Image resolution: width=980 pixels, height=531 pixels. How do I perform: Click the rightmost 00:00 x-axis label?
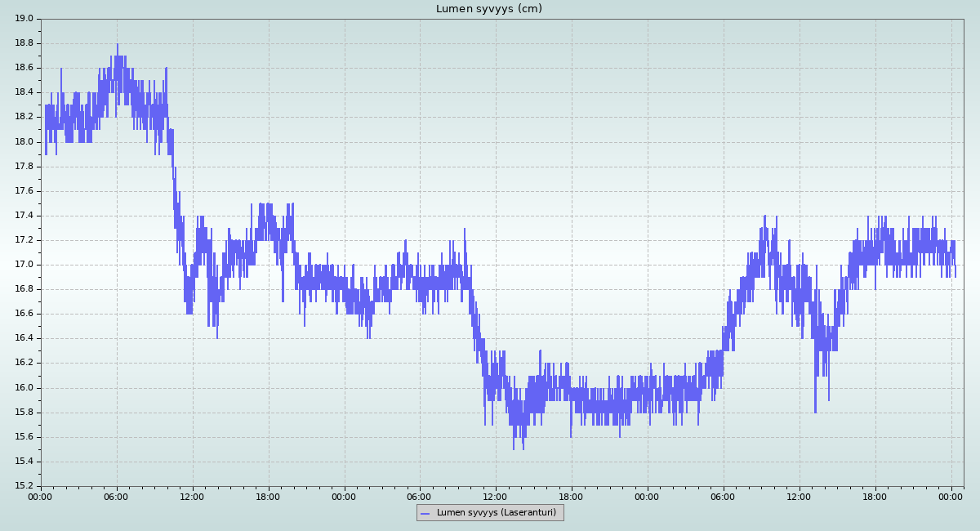point(951,496)
